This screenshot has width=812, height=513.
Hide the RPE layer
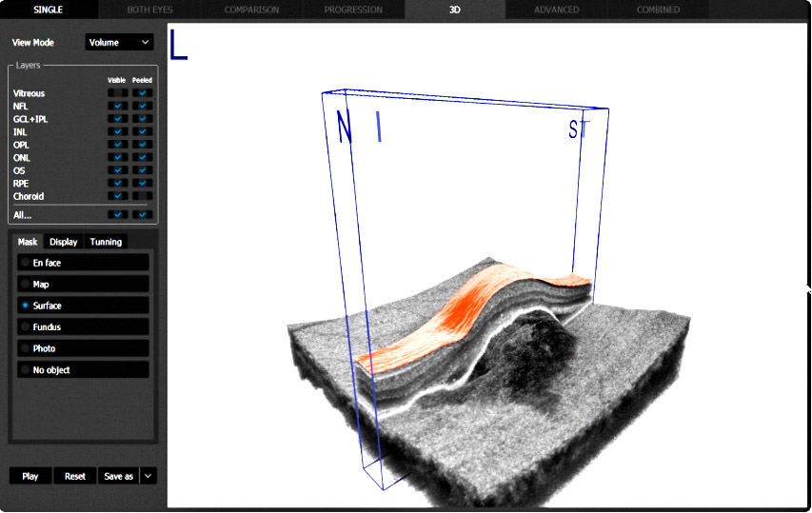click(117, 183)
